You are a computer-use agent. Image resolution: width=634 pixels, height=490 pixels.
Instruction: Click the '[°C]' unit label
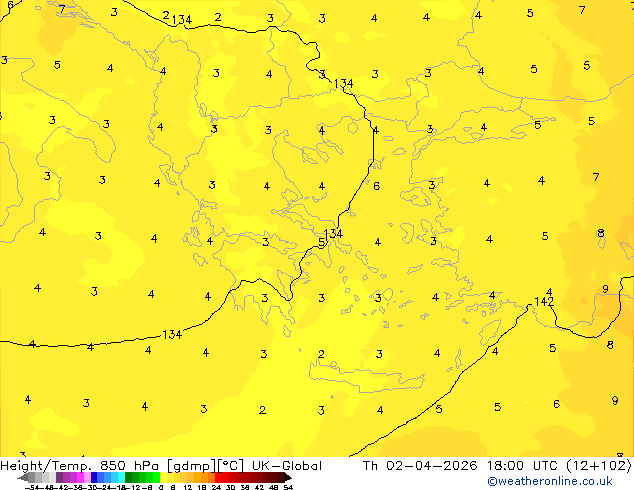pos(231,466)
